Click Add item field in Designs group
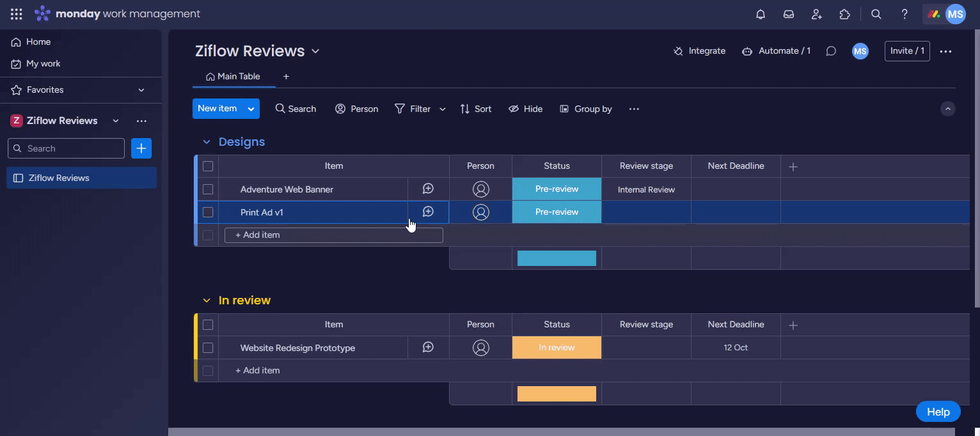Viewport: 980px width, 436px height. 333,235
